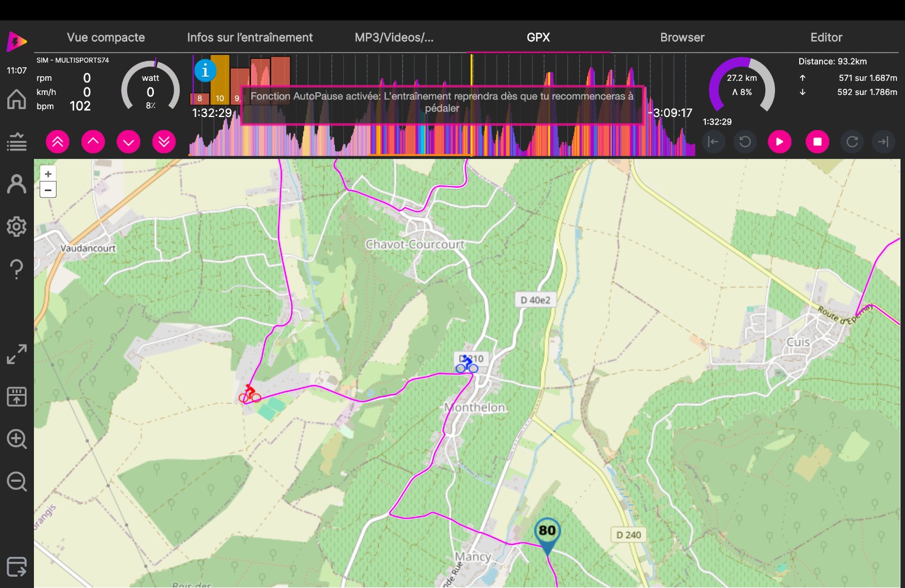
Task: Zoom in the map with plus button
Action: coord(48,174)
